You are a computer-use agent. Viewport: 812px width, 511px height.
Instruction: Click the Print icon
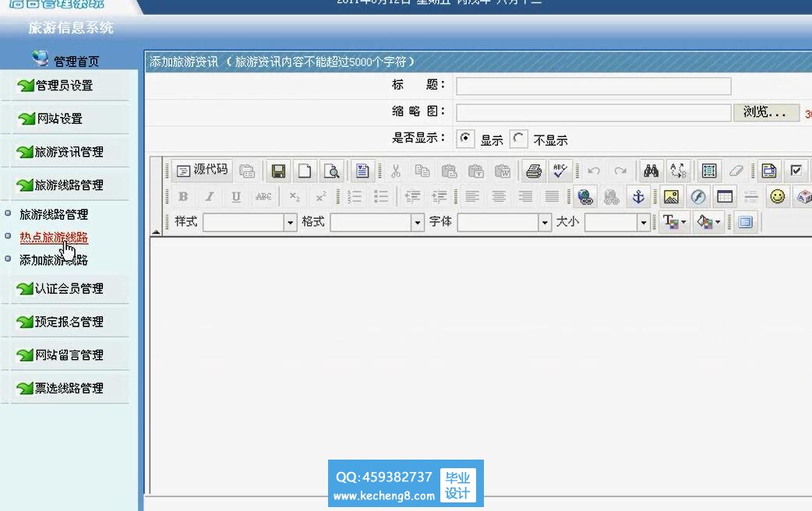(x=533, y=171)
